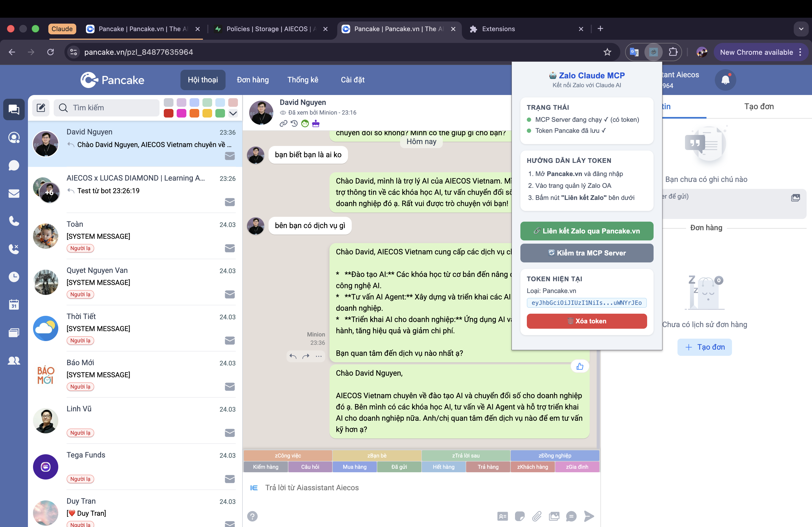
Task: Apply the Mua hàng tag
Action: (354, 467)
